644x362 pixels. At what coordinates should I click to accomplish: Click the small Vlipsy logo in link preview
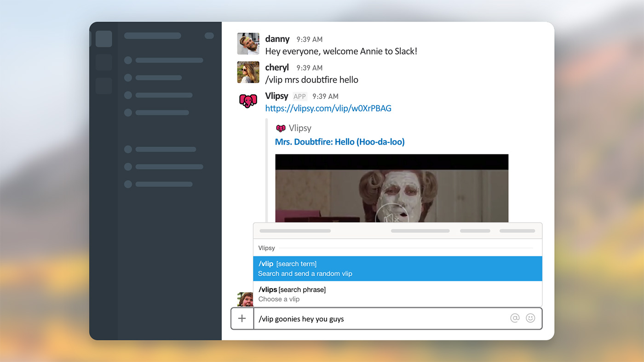coord(281,128)
